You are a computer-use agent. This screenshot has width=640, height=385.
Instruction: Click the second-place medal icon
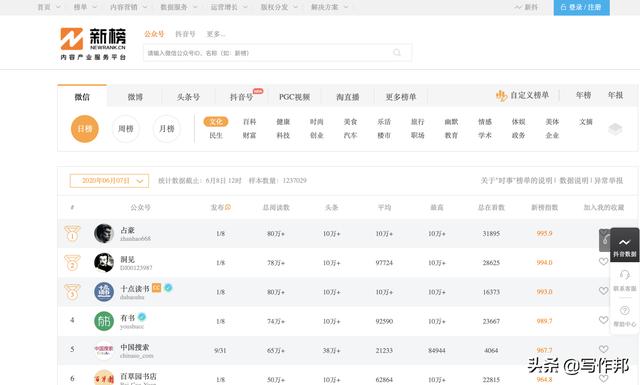pyautogui.click(x=72, y=263)
